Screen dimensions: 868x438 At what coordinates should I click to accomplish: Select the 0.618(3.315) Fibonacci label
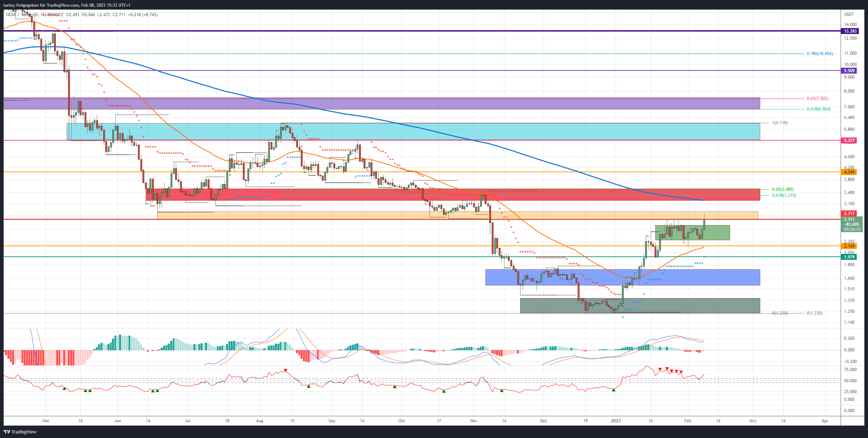784,195
